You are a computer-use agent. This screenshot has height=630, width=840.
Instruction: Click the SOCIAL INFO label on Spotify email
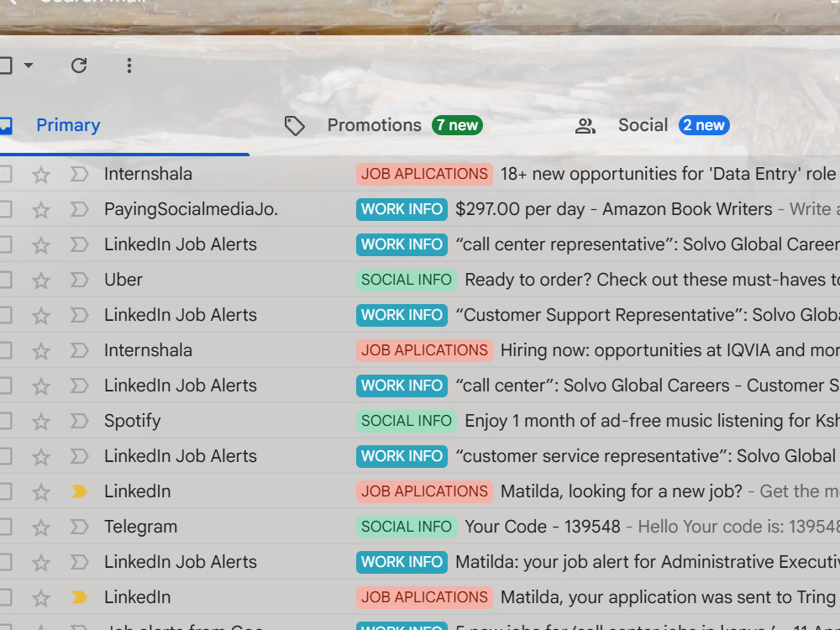[406, 421]
